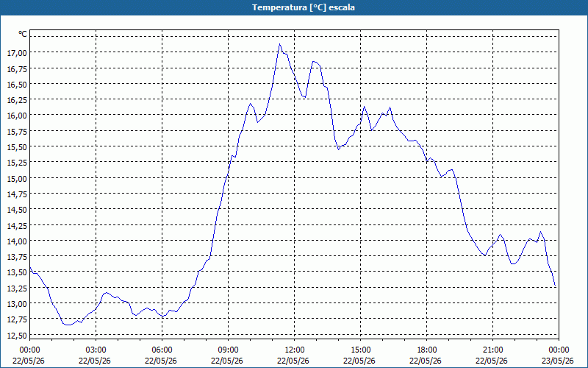The height and width of the screenshot is (368, 588).
Task: Click the 13,75 y-axis label
Action: [x=17, y=257]
